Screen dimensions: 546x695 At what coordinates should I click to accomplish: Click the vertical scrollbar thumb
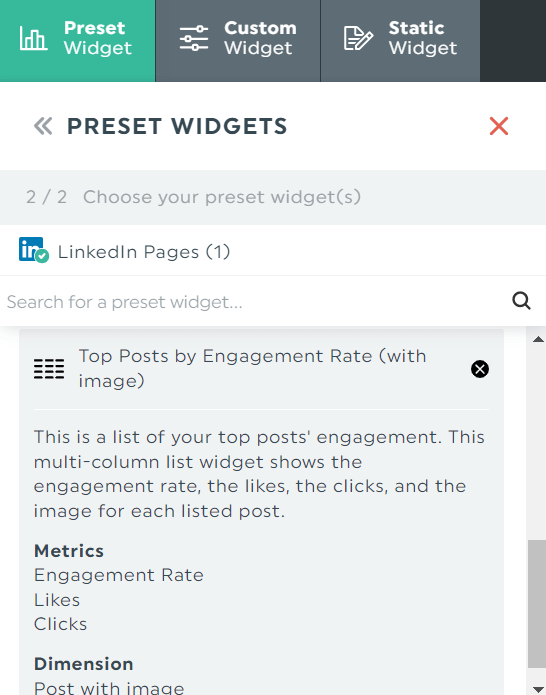pyautogui.click(x=537, y=604)
